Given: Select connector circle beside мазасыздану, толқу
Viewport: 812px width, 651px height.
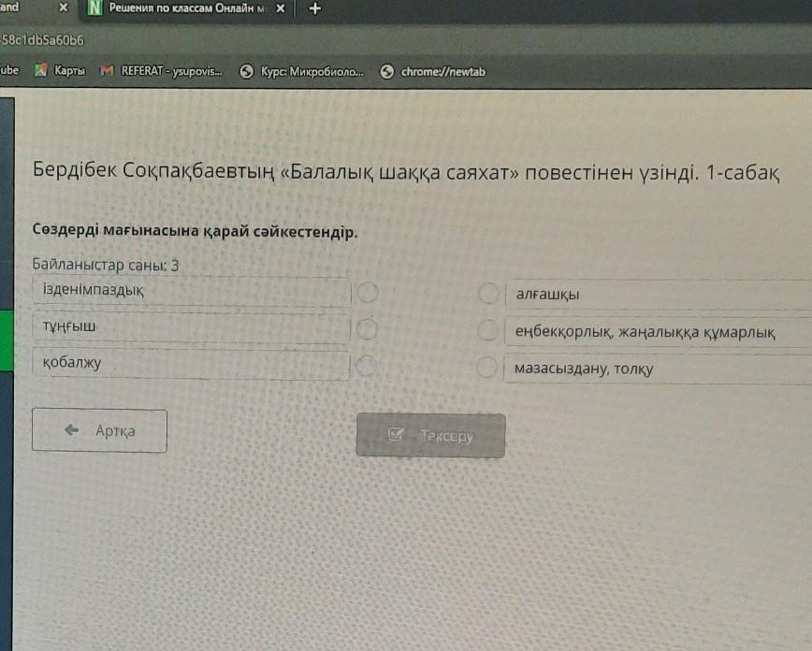Looking at the screenshot, I should (486, 368).
